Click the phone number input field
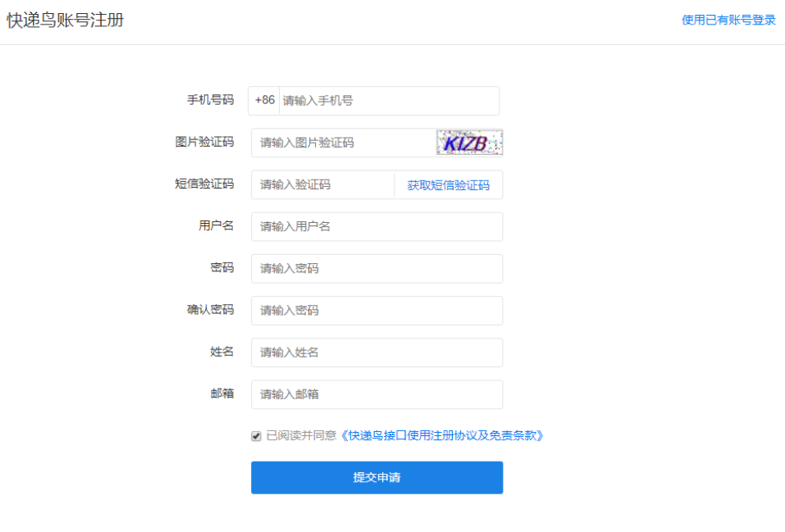Viewport: 785px width, 532px height. pyautogui.click(x=389, y=101)
